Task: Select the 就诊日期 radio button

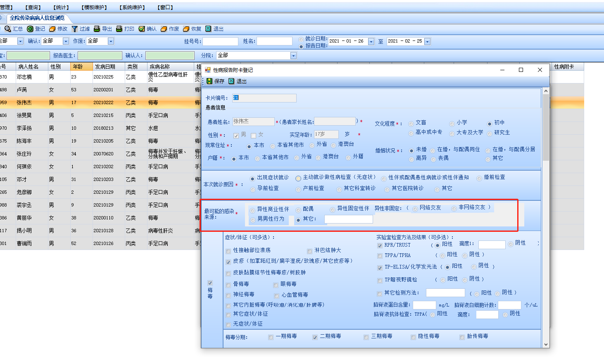Action: click(301, 40)
